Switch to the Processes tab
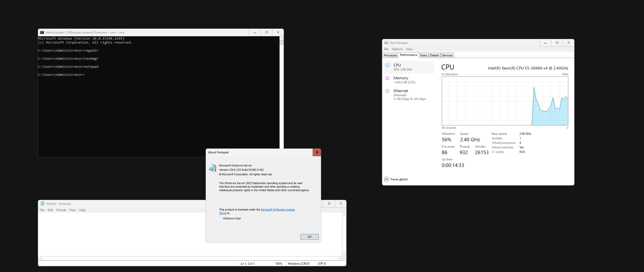 [390, 55]
